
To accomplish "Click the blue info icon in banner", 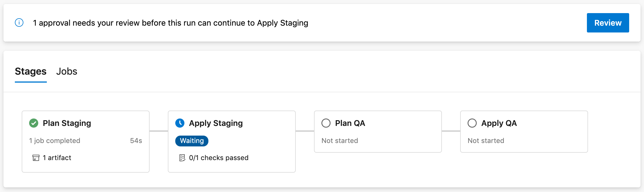I will (x=19, y=23).
